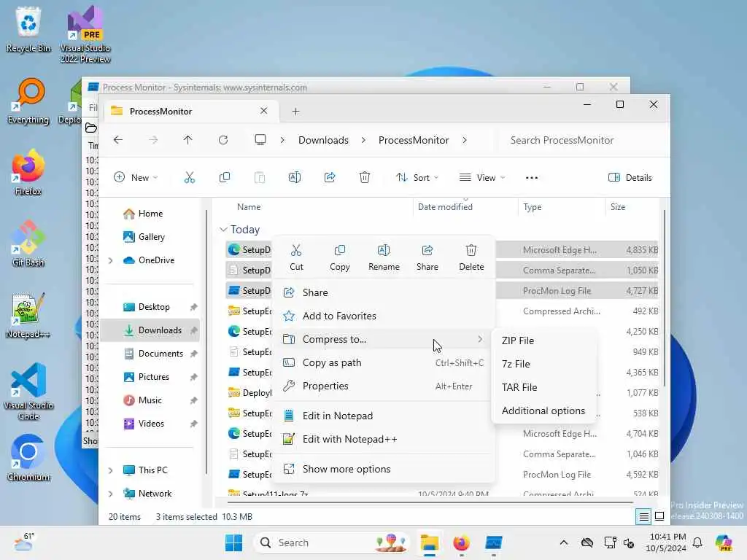Image resolution: width=747 pixels, height=560 pixels.
Task: Click ProcessMonitor in address breadcrumb
Action: pyautogui.click(x=414, y=140)
